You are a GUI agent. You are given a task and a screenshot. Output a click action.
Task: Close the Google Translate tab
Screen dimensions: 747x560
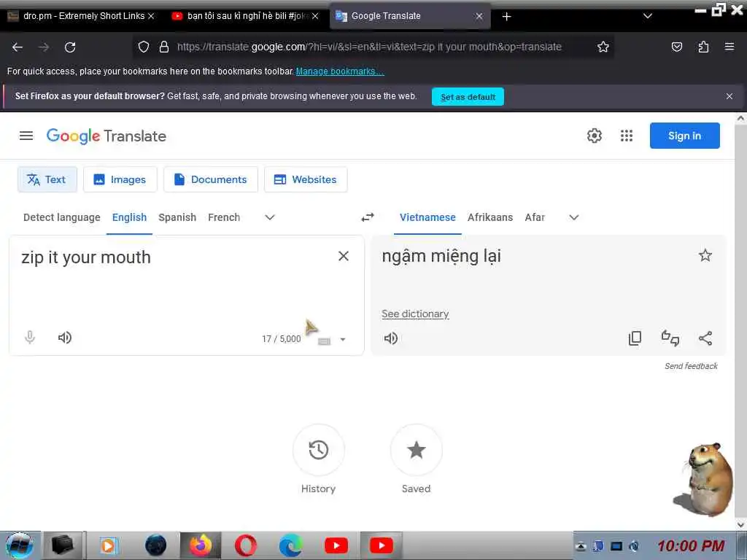click(479, 16)
